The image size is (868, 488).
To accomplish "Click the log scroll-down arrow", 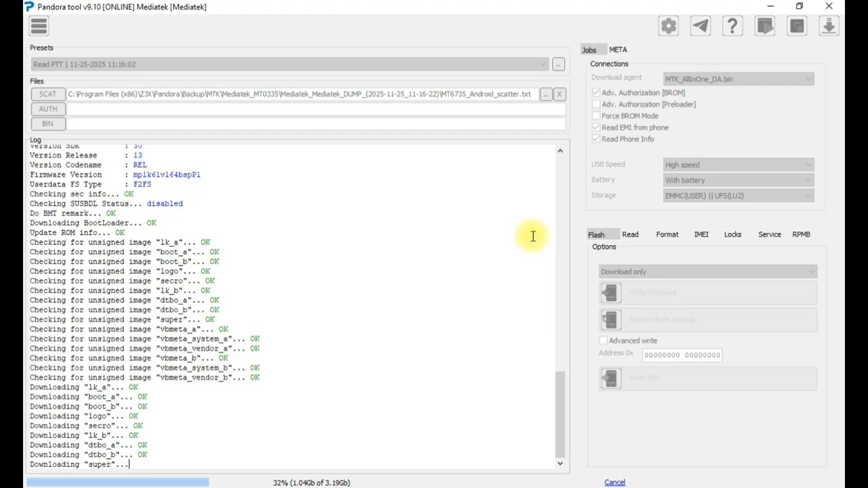I will click(560, 464).
